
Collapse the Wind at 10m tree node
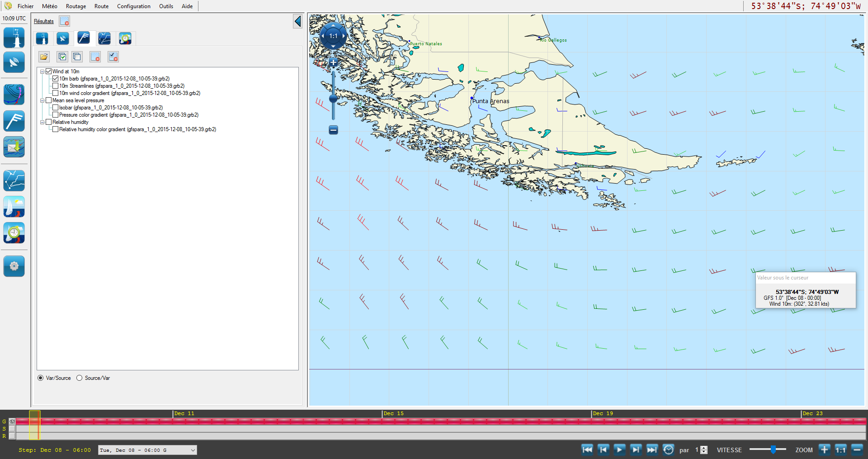pyautogui.click(x=42, y=71)
